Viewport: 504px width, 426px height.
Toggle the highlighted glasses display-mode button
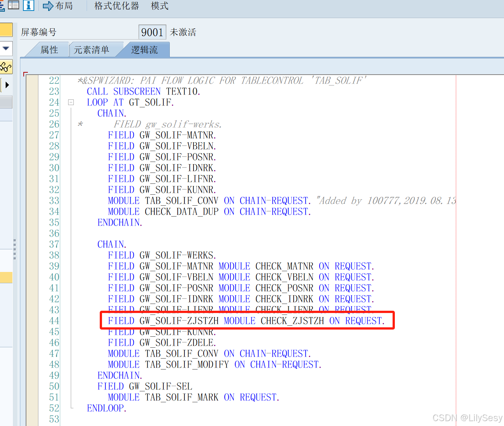(x=6, y=67)
